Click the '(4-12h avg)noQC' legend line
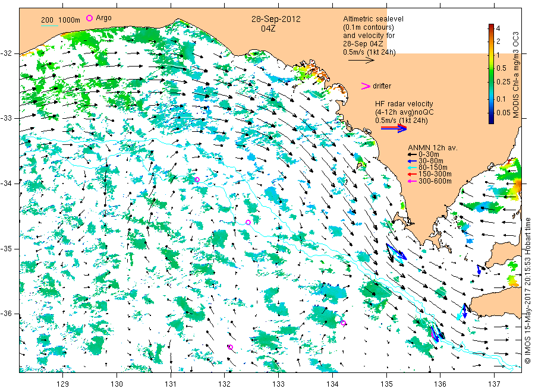This screenshot has width=535, height=392. point(404,112)
